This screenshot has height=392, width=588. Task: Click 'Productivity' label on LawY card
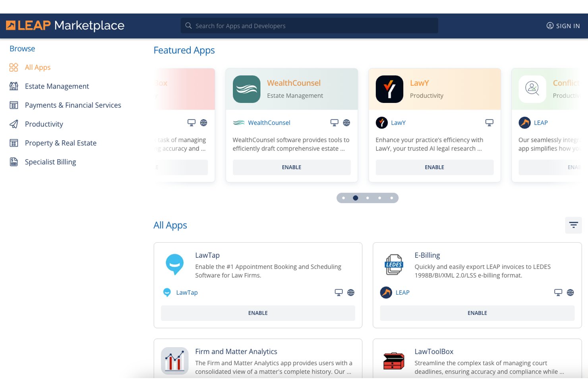click(427, 96)
